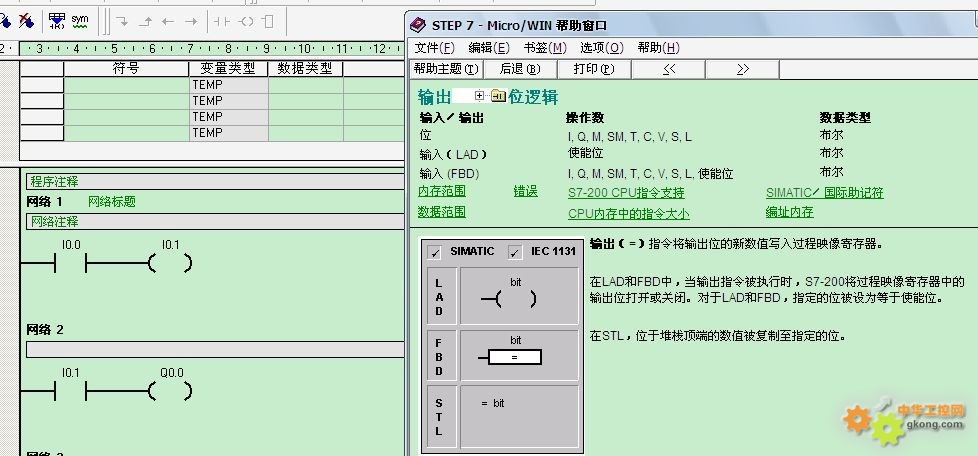Viewport: 978px width, 456px height.
Task: Insert a coil instruction from the toolbar
Action: [x=246, y=22]
